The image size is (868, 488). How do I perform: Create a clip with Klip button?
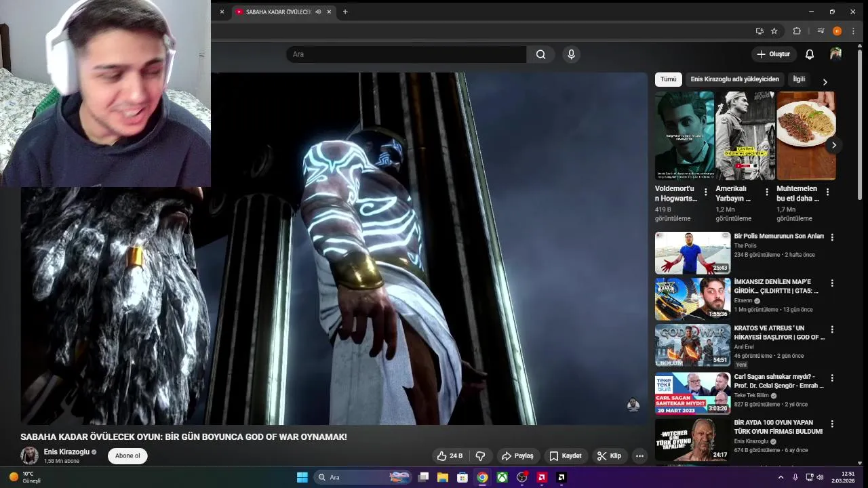click(609, 456)
